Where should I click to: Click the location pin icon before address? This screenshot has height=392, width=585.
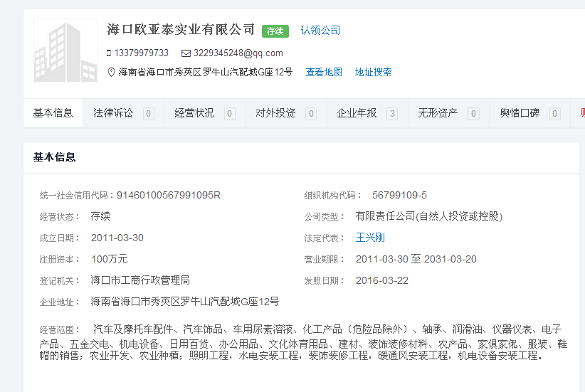(110, 72)
